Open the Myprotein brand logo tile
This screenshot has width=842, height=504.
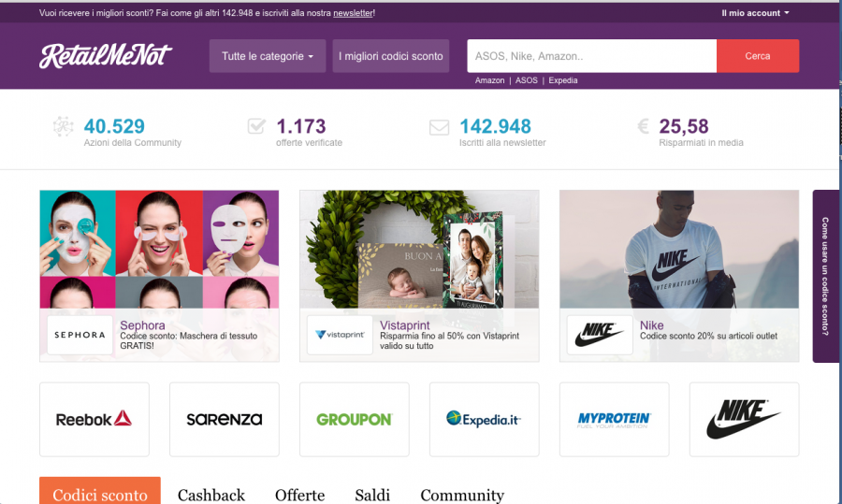(x=615, y=419)
